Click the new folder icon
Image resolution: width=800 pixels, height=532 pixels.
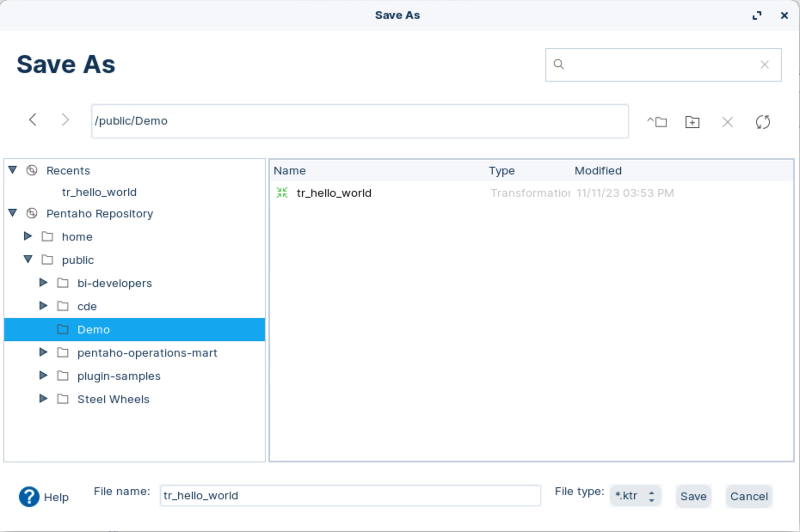[692, 122]
